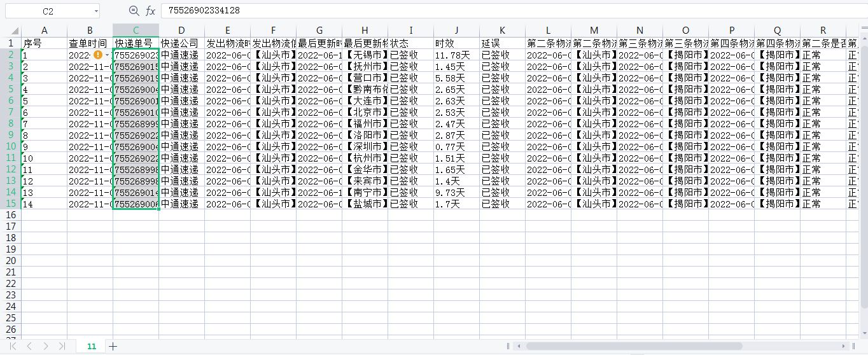Click the zoom magnifier icon by formula bar
868x355 pixels.
tap(134, 10)
